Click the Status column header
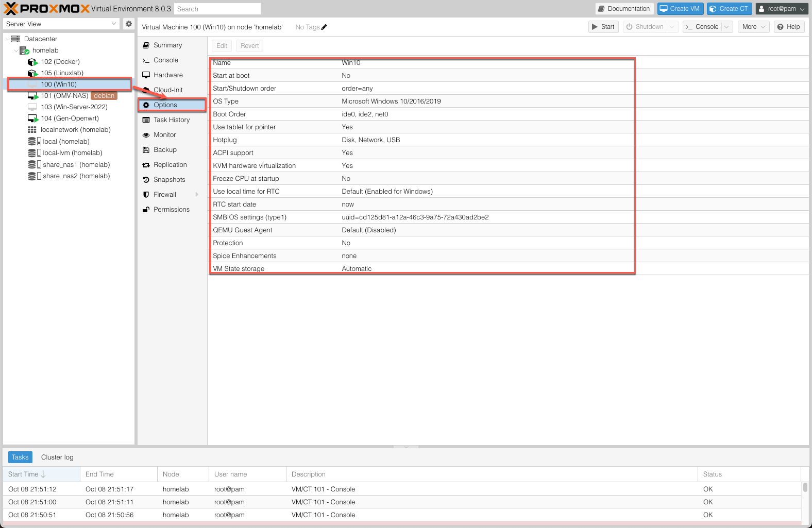Image resolution: width=812 pixels, height=528 pixels. [750, 474]
